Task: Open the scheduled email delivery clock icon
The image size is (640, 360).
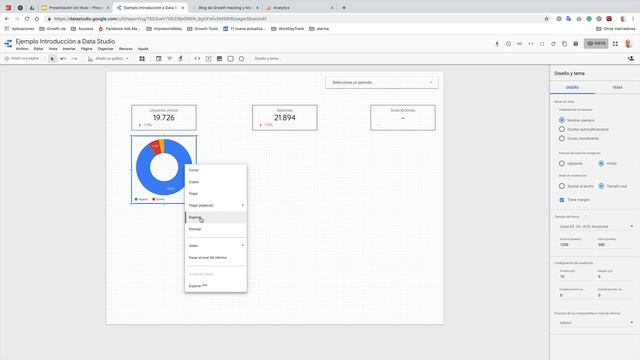Action: tap(508, 44)
